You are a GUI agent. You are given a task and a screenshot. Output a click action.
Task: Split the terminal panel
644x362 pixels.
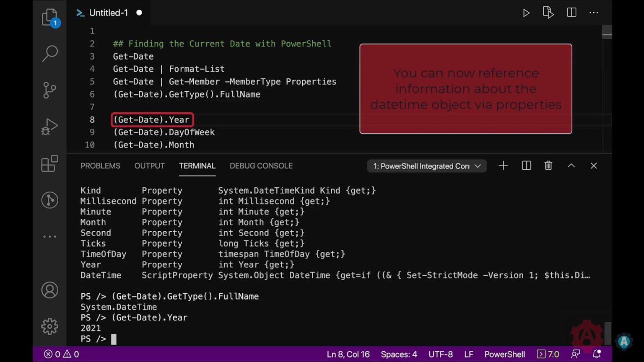tap(526, 166)
